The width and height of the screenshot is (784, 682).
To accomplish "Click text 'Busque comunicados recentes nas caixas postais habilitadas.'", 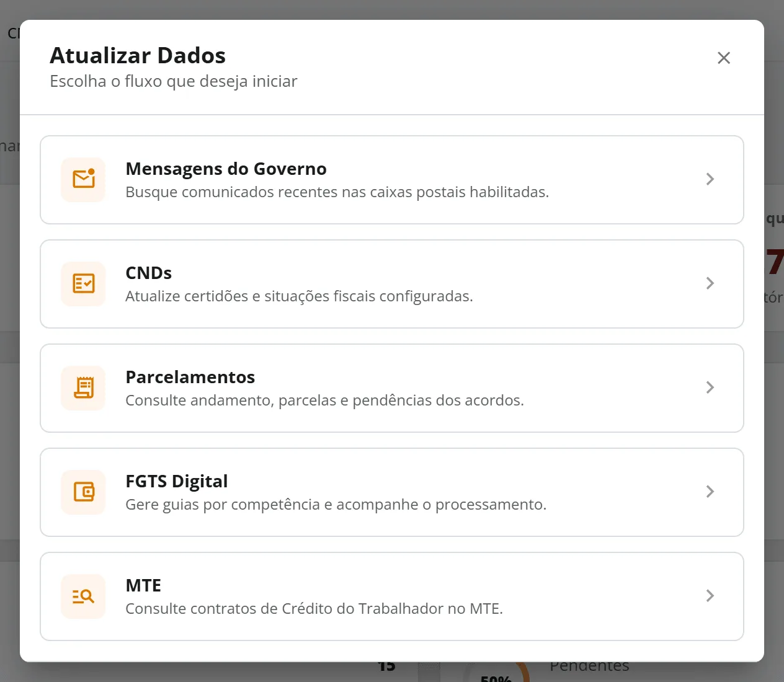I will (x=337, y=192).
